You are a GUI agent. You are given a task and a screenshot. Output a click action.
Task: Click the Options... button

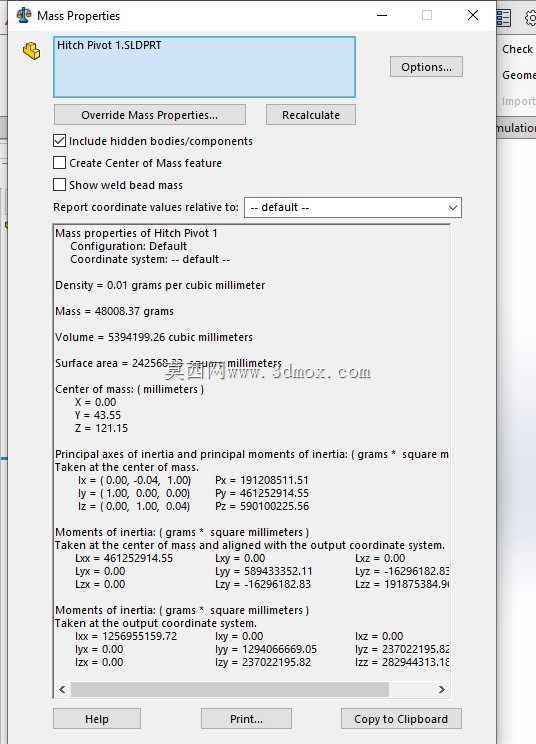click(x=426, y=67)
